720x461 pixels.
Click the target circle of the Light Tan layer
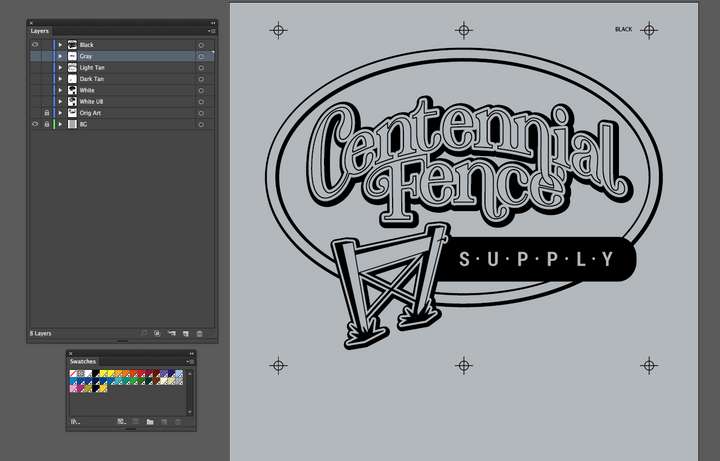(201, 67)
